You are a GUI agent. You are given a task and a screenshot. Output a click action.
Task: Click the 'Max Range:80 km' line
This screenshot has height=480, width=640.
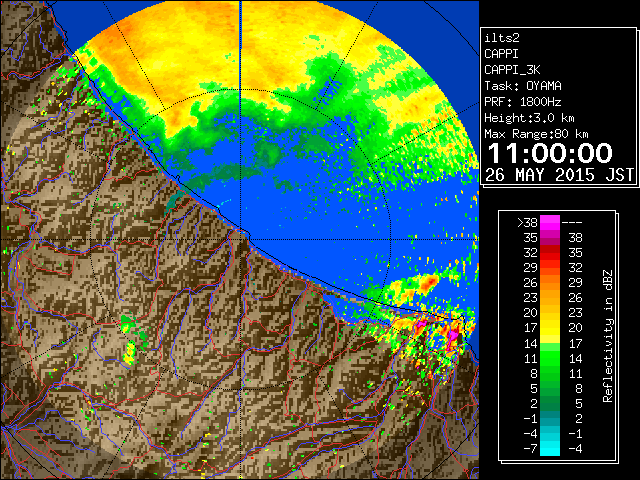[536, 134]
